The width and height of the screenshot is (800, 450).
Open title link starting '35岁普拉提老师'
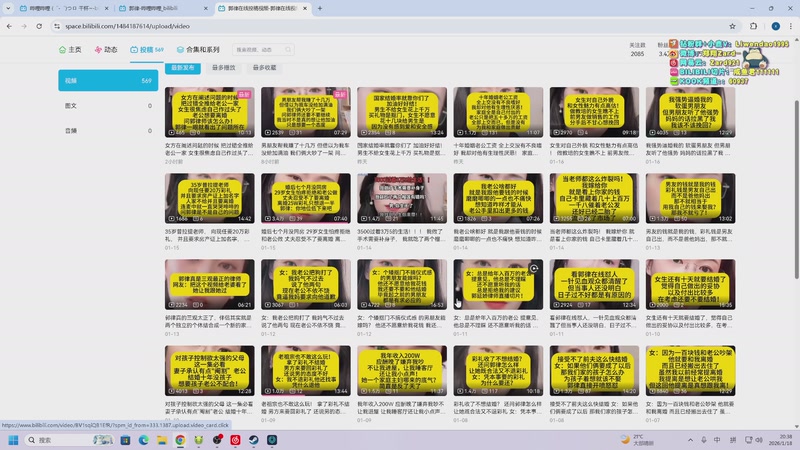208,235
